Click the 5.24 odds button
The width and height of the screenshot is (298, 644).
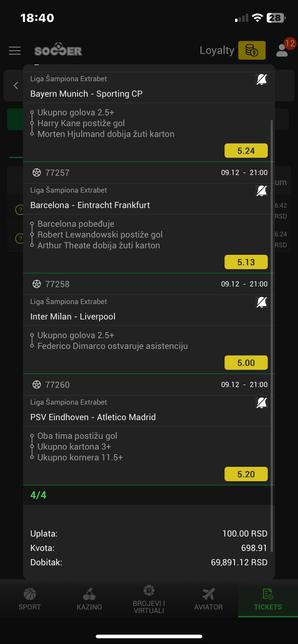click(x=246, y=151)
